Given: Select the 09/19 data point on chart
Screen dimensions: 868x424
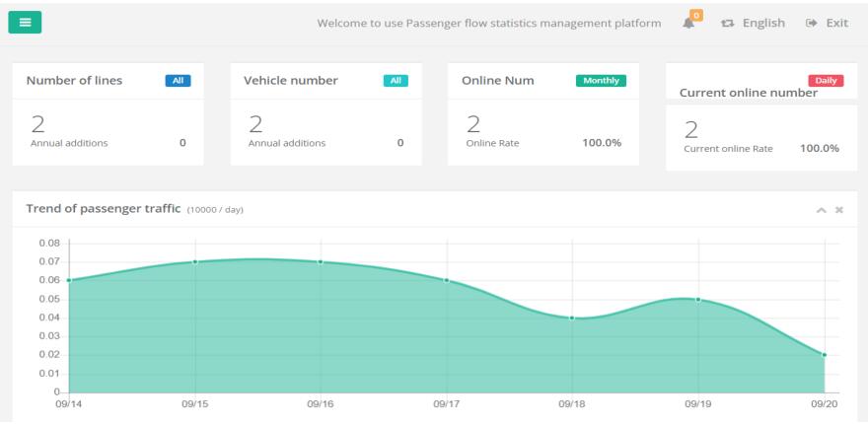Looking at the screenshot, I should point(698,299).
